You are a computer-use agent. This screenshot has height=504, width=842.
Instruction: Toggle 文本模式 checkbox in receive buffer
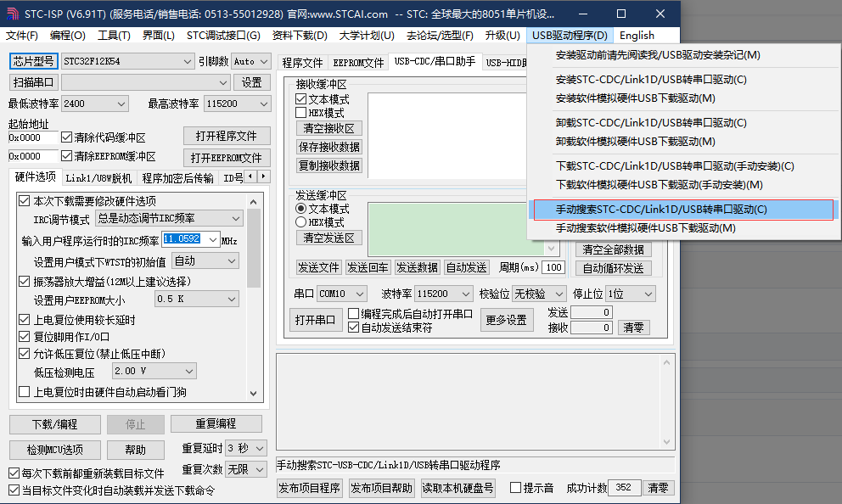pos(300,99)
